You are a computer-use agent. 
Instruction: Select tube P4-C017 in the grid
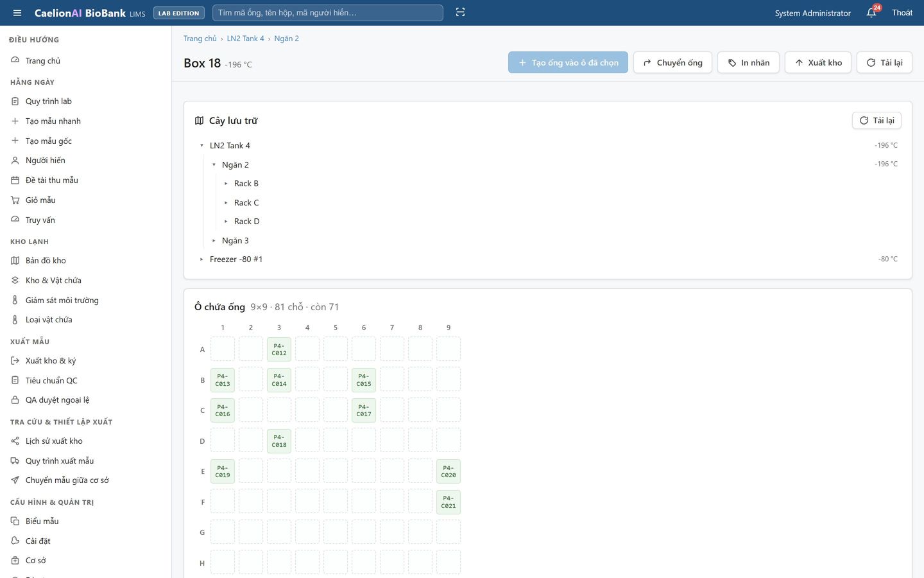tap(364, 410)
